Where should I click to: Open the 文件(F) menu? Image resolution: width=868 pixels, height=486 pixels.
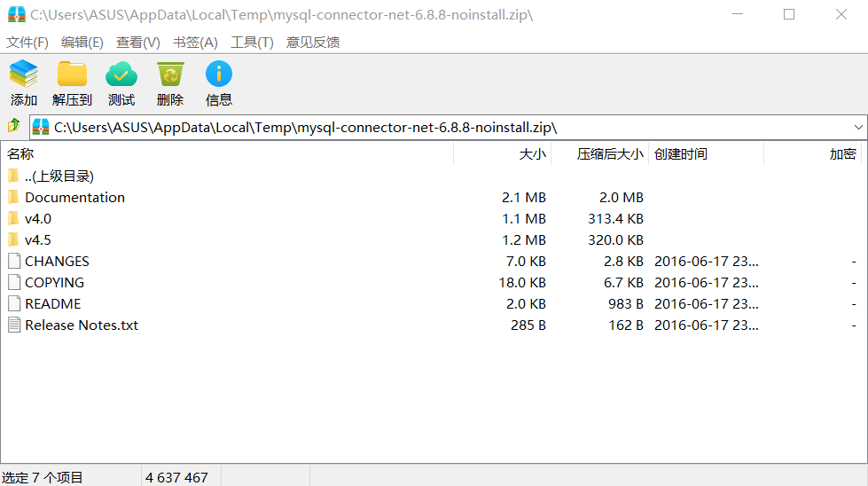pos(27,42)
